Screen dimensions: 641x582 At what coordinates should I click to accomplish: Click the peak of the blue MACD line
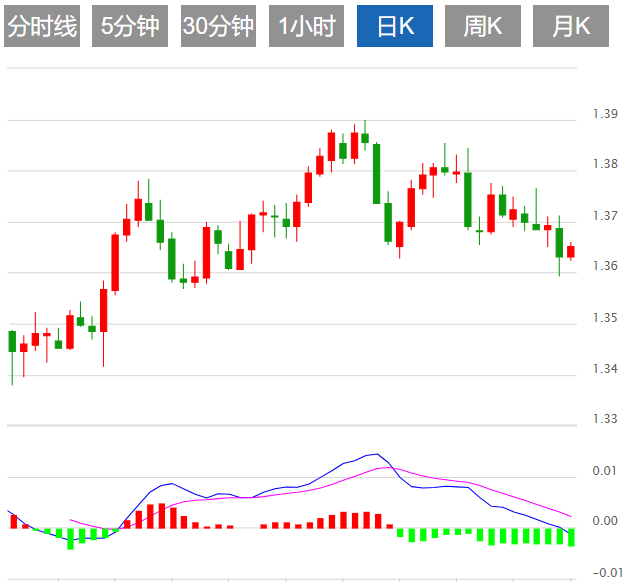tap(375, 454)
